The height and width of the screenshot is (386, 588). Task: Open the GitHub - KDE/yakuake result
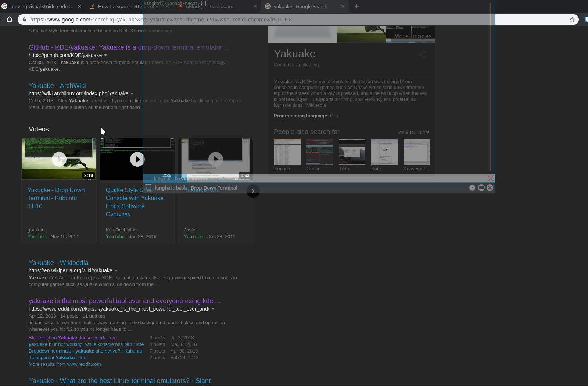coord(129,47)
